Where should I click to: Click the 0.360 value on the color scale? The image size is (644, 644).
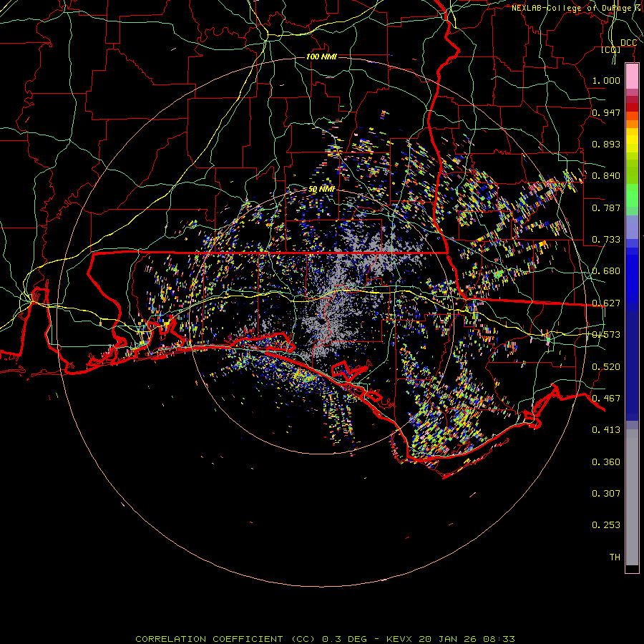606,462
